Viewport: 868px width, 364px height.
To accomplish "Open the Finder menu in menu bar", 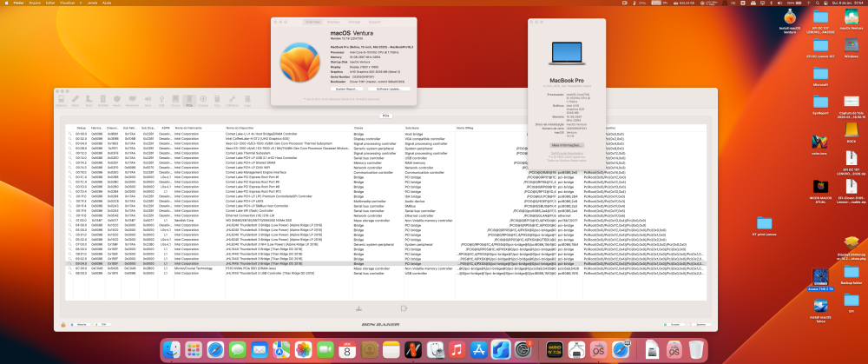I will pos(18,3).
